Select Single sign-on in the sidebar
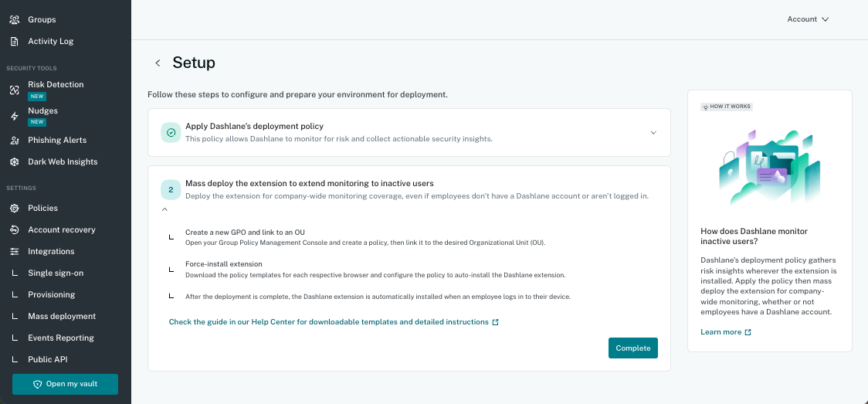Viewport: 868px width, 404px height. click(x=56, y=273)
